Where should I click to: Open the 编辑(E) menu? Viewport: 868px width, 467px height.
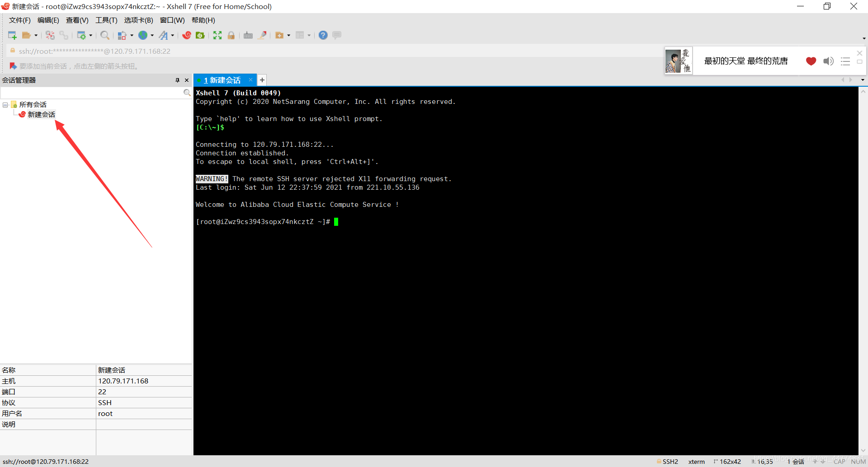click(x=48, y=20)
